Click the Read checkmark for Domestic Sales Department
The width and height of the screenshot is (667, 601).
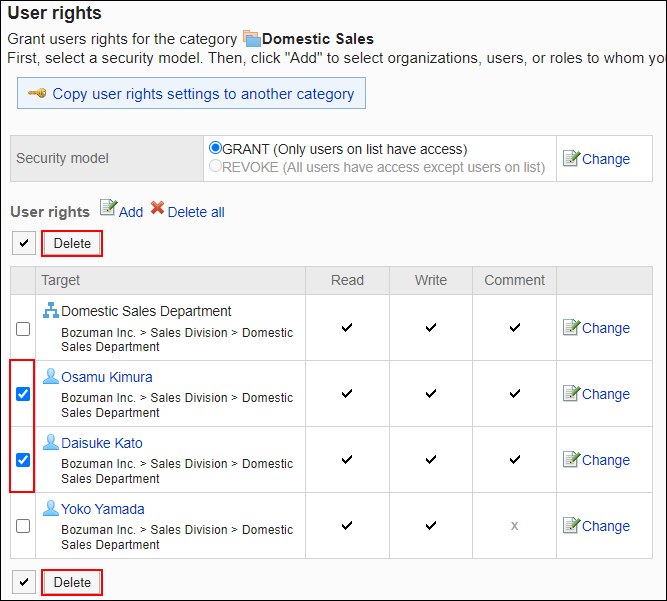347,327
